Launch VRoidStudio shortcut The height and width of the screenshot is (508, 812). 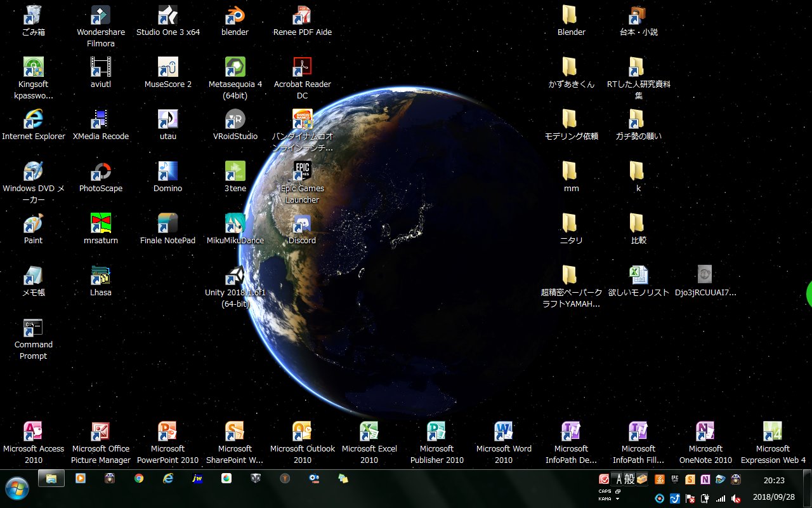235,124
